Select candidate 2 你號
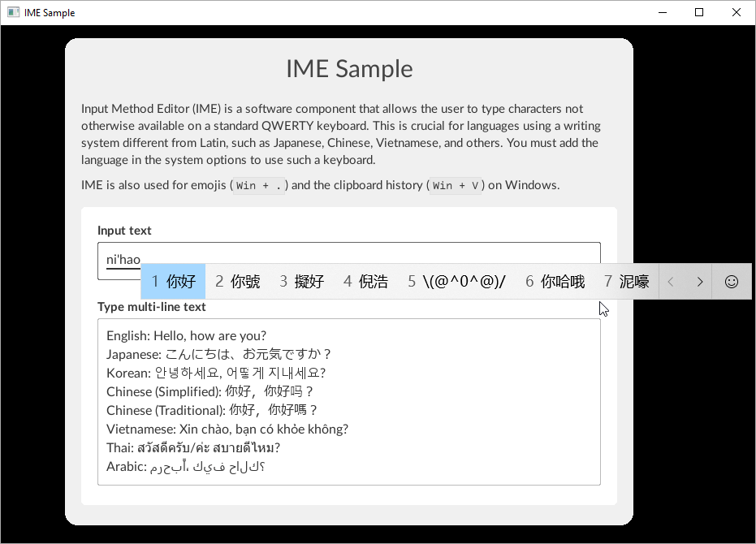The height and width of the screenshot is (544, 756). click(238, 282)
